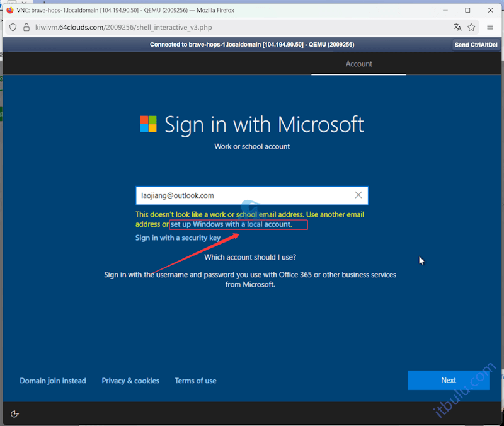Open Ease of Access icon at bottom-left
The image size is (504, 426).
coord(15,414)
